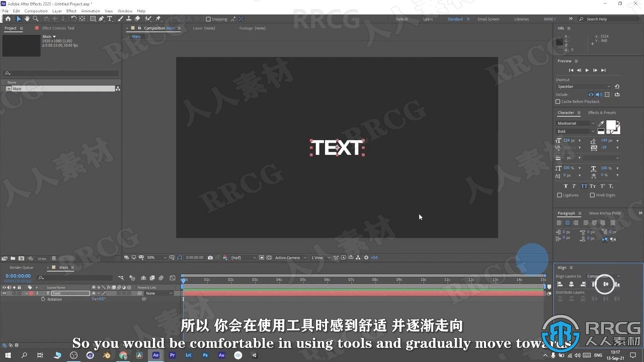
Task: Open the Effect menu
Action: (71, 11)
